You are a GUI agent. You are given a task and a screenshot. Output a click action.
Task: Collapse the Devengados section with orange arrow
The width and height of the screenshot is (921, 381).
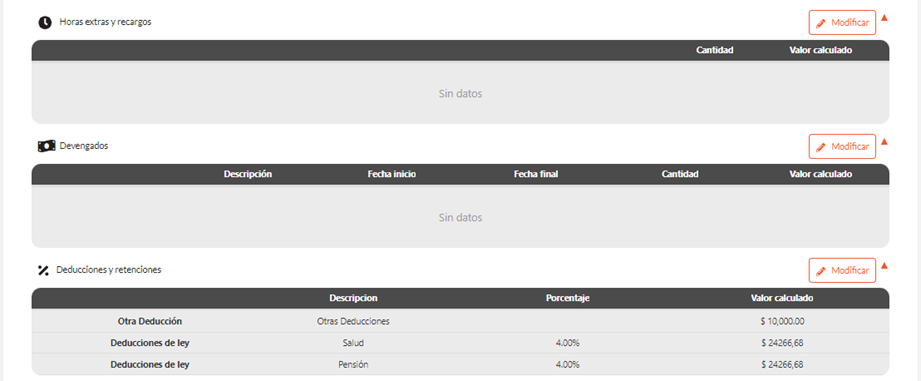(884, 141)
